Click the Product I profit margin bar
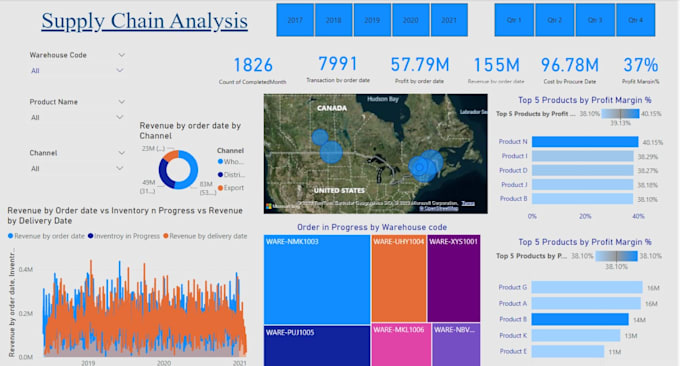680x366 pixels. 583,156
